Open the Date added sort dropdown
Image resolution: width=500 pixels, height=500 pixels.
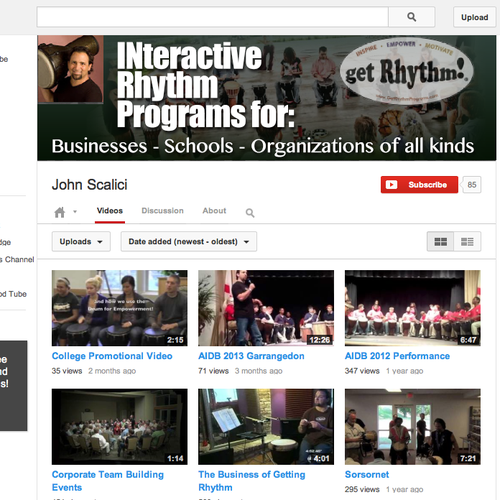point(189,241)
